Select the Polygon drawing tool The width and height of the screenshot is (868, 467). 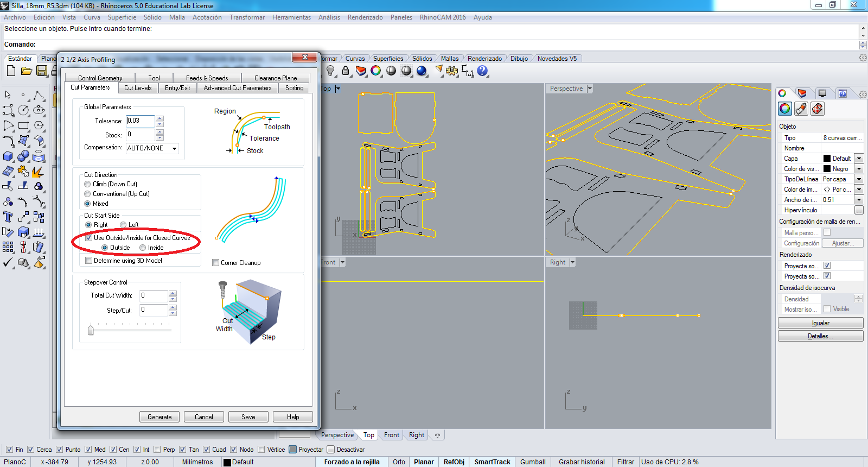39,125
